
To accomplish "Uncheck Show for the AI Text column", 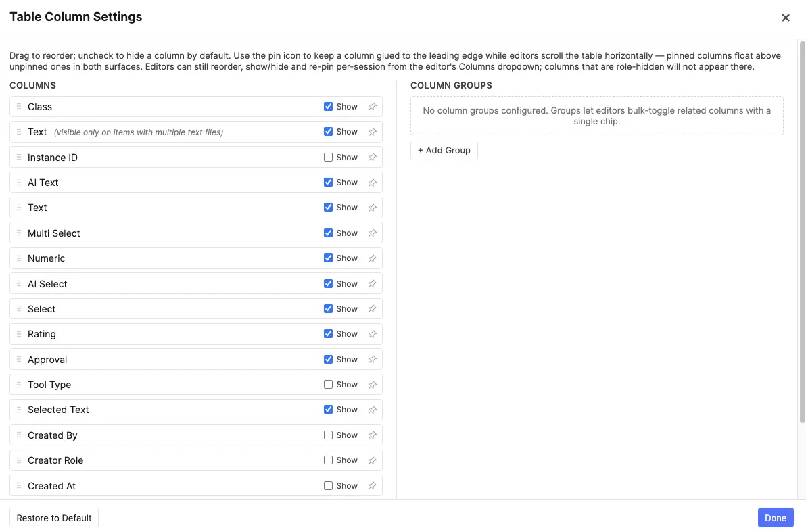I will tap(328, 183).
